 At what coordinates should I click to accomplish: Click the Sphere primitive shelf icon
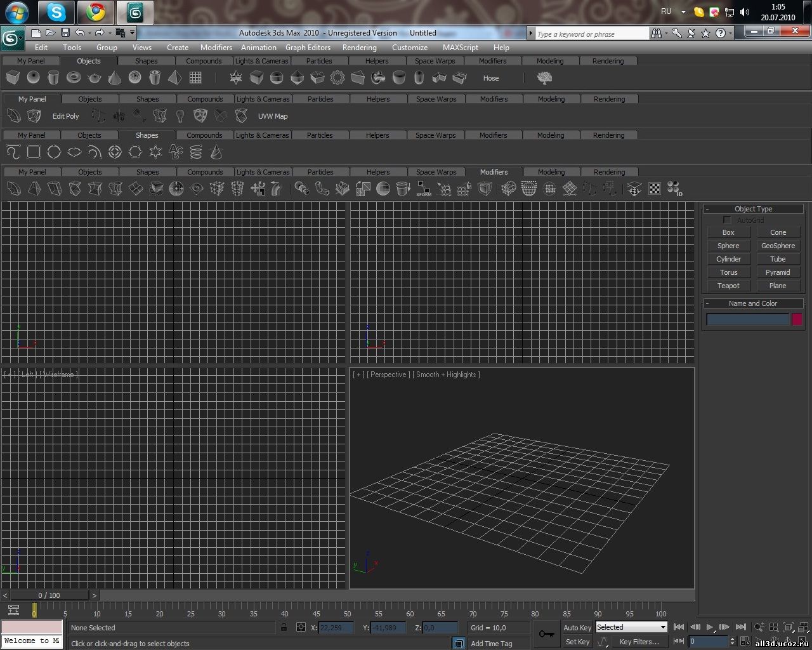[x=33, y=78]
